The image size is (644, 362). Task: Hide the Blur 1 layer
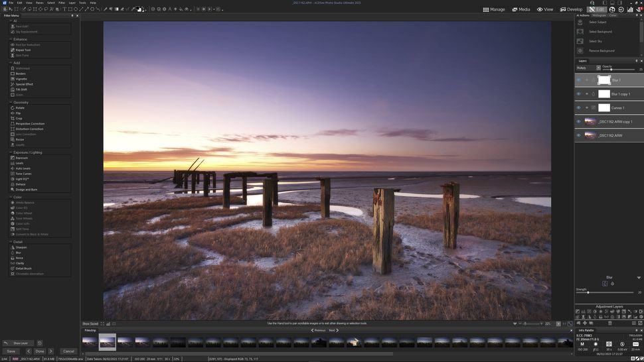pyautogui.click(x=579, y=80)
